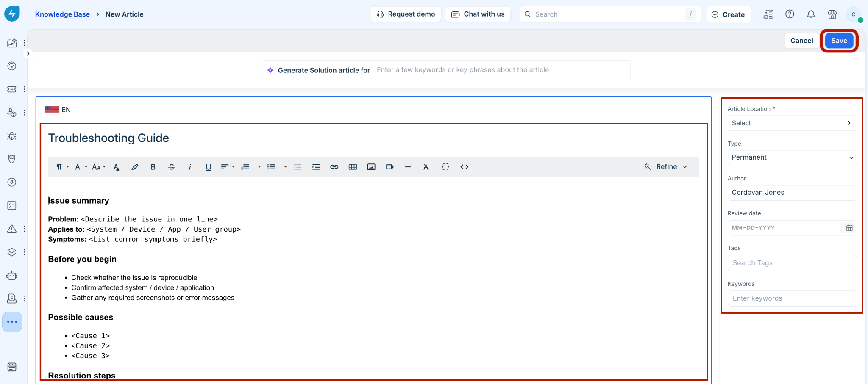Viewport: 868px width, 384px height.
Task: Open the agent card icon next to Create
Action: coord(768,14)
